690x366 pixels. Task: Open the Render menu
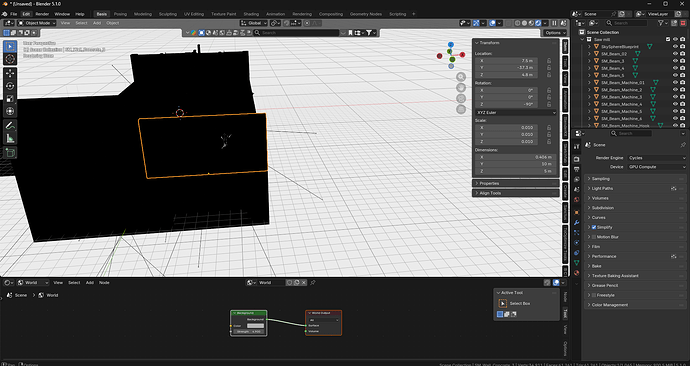42,14
